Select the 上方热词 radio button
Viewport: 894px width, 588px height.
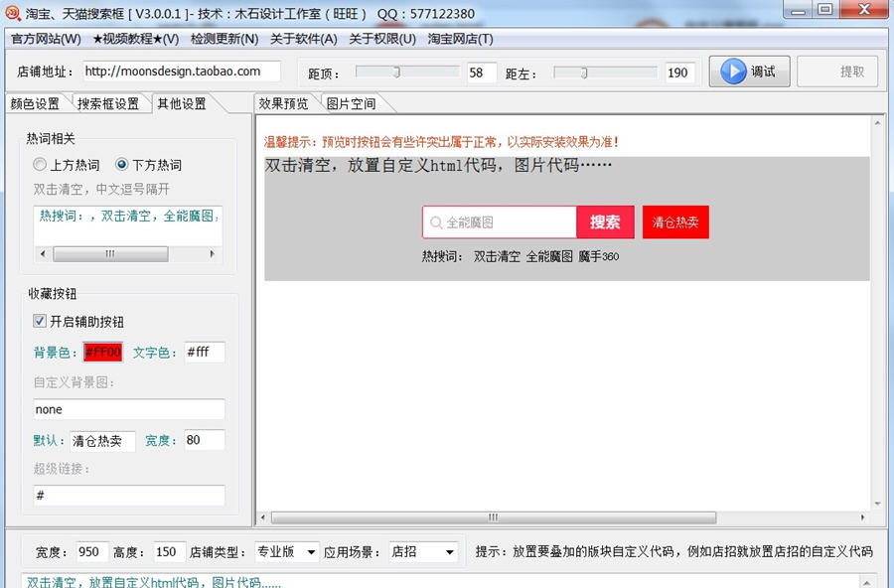40,164
